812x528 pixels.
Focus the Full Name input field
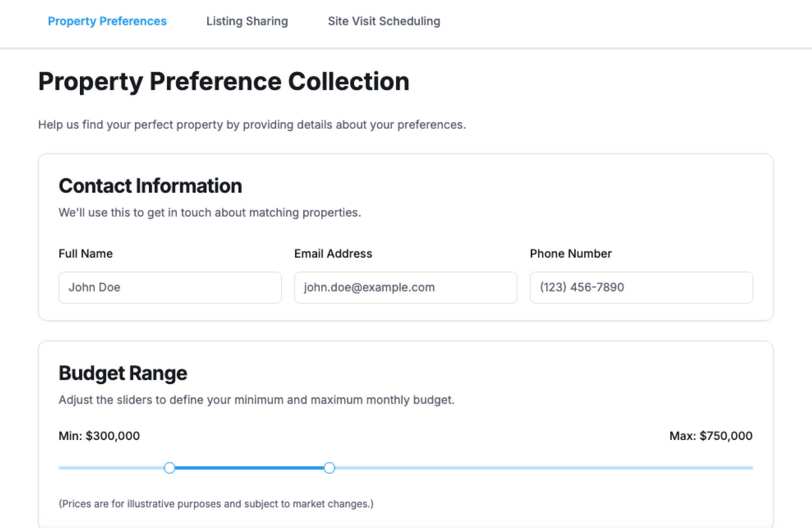click(170, 287)
